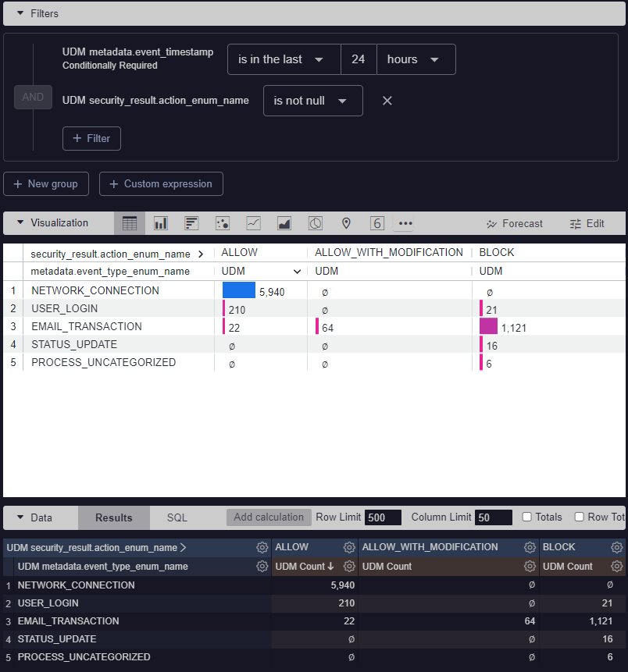The height and width of the screenshot is (672, 628).
Task: Click the Row Limit input field
Action: 381,517
